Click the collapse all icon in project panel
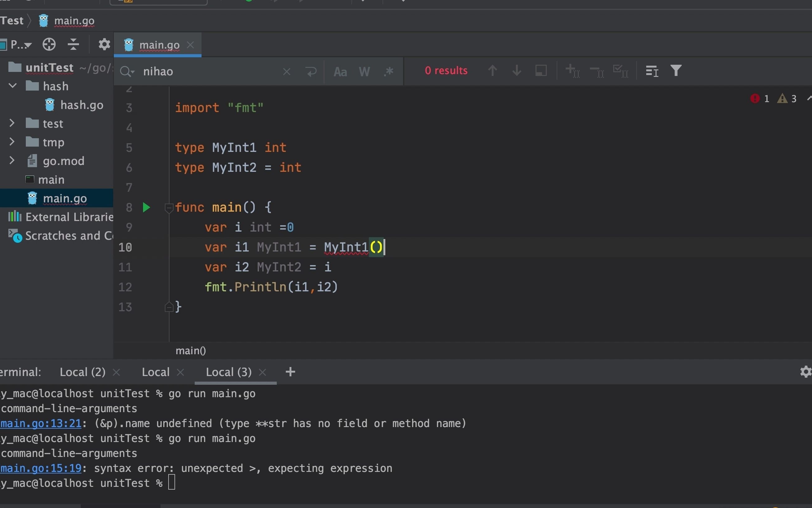 73,44
